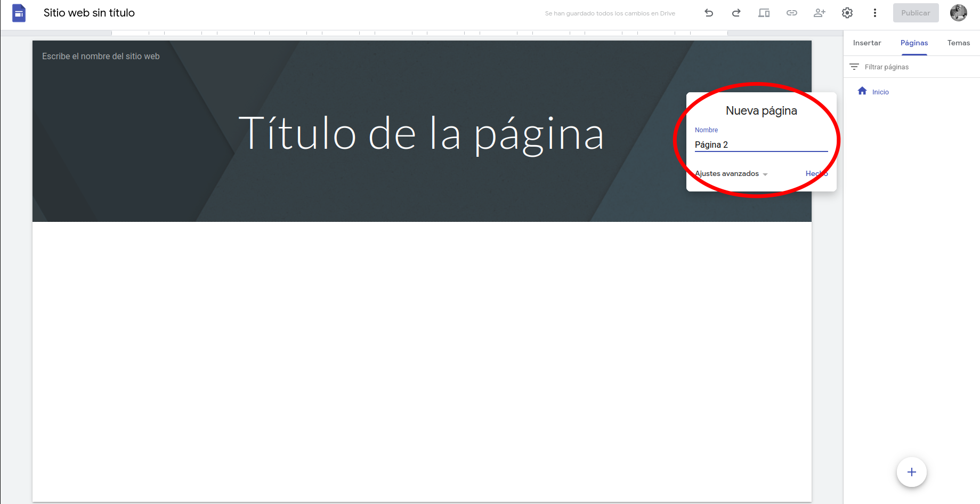Click the Google Sites logo icon
Screen dimensions: 980x504
tap(19, 13)
